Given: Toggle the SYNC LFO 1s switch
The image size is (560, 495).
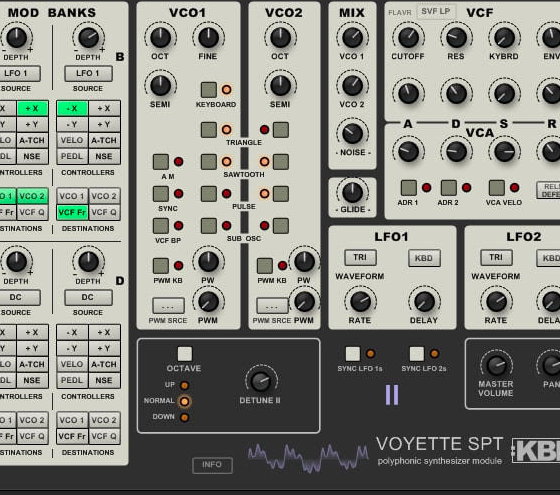Looking at the screenshot, I should (x=353, y=354).
